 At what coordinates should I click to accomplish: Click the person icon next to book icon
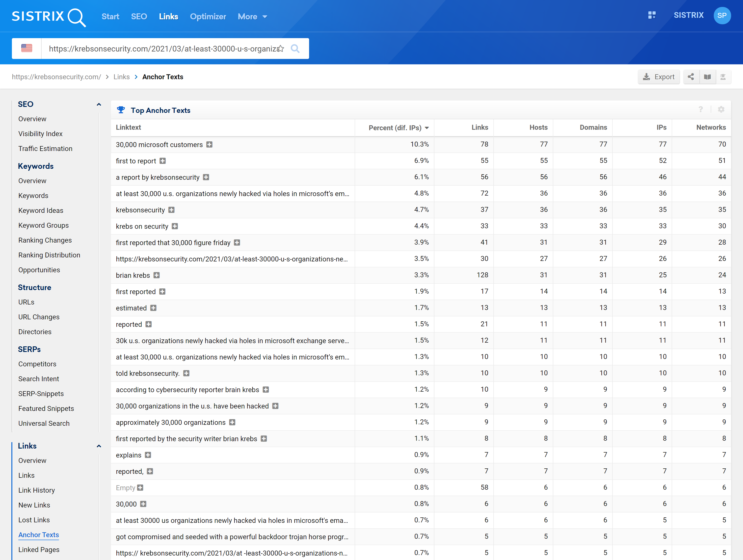pyautogui.click(x=723, y=77)
